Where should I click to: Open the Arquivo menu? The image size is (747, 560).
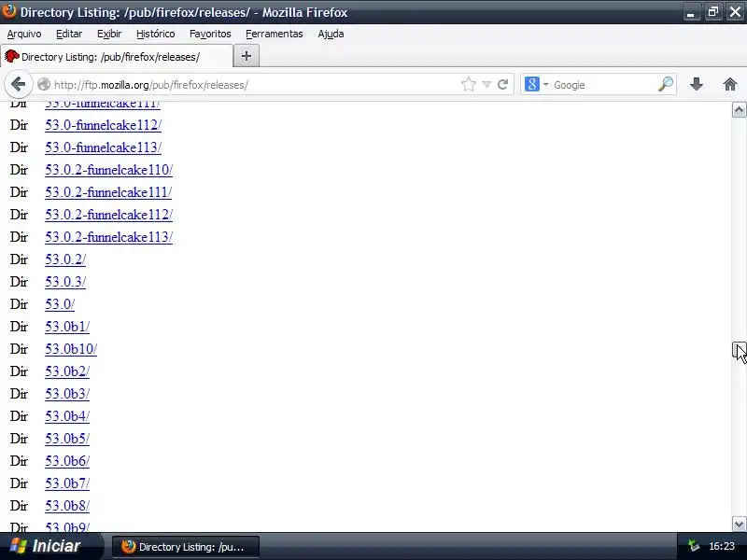click(24, 34)
